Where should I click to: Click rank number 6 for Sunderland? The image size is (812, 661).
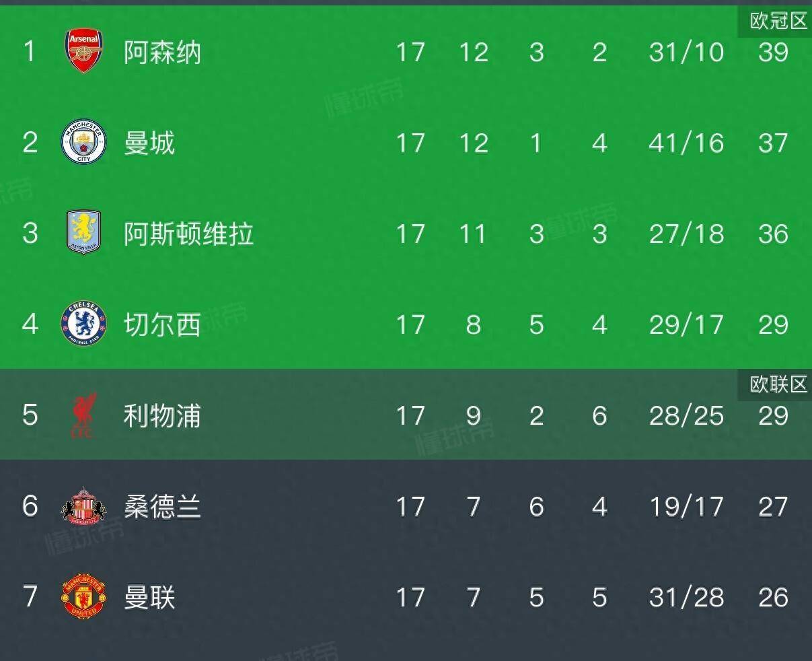[30, 506]
